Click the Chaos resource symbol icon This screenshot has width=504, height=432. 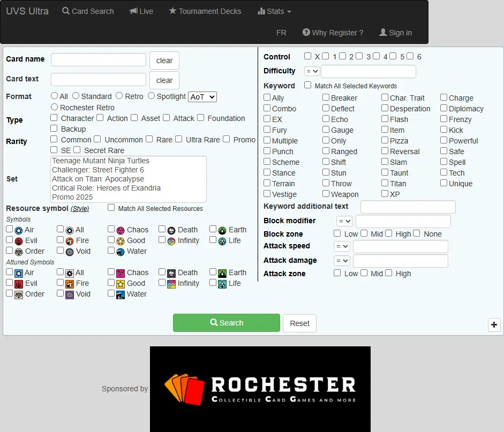pos(121,230)
